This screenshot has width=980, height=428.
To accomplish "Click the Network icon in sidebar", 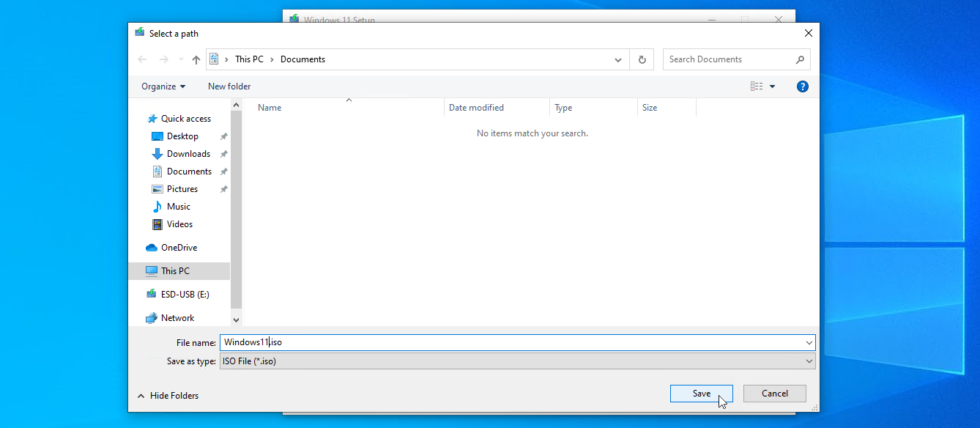I will click(x=152, y=318).
